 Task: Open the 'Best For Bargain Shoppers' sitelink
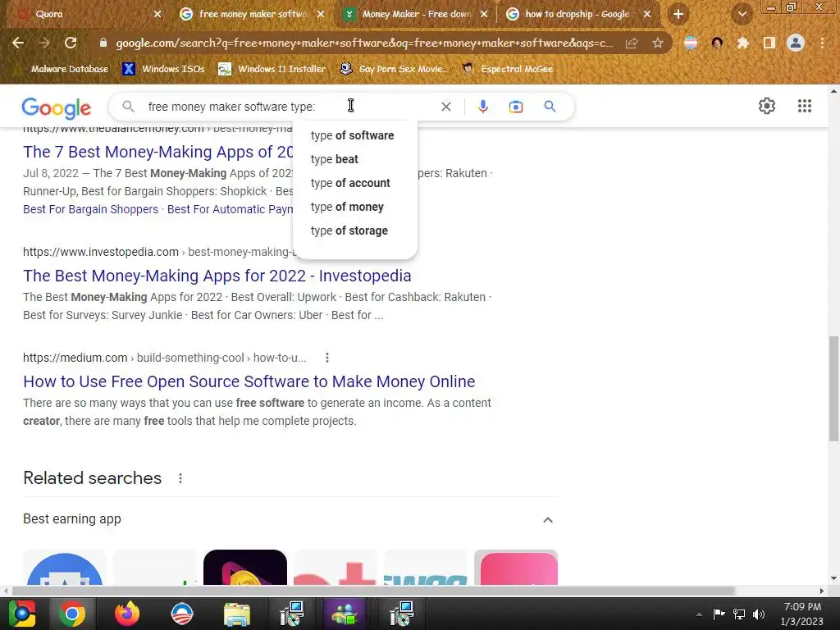pyautogui.click(x=90, y=209)
